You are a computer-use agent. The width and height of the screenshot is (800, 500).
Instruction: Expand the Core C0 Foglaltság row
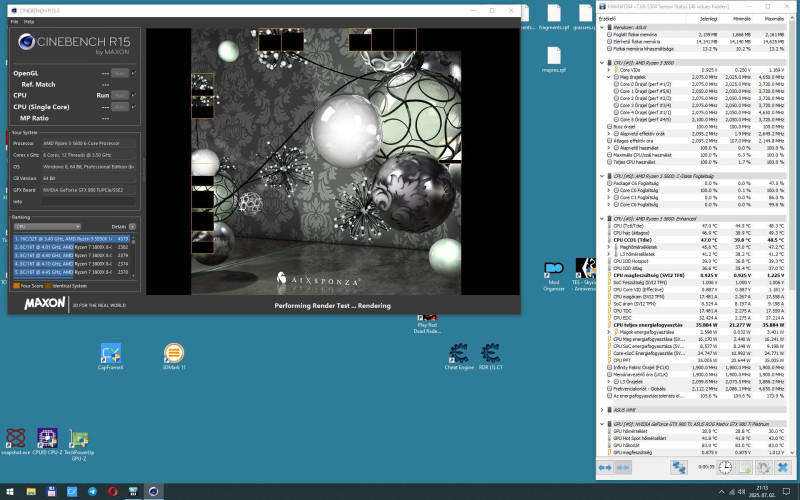609,190
